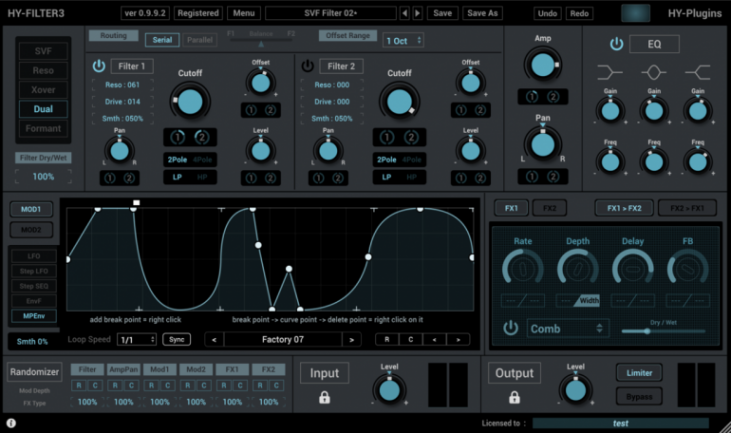Click the Amp Pan mod slot 1
This screenshot has width=731, height=433.
532,176
